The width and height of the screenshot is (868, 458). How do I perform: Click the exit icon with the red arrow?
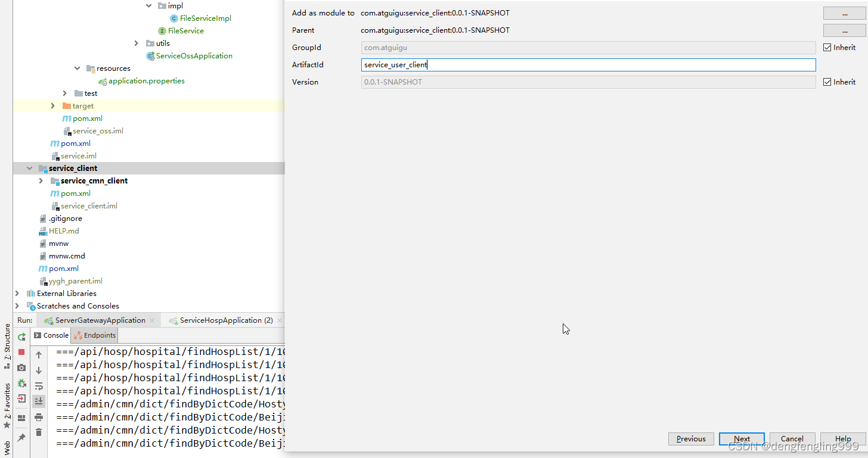coord(21,398)
